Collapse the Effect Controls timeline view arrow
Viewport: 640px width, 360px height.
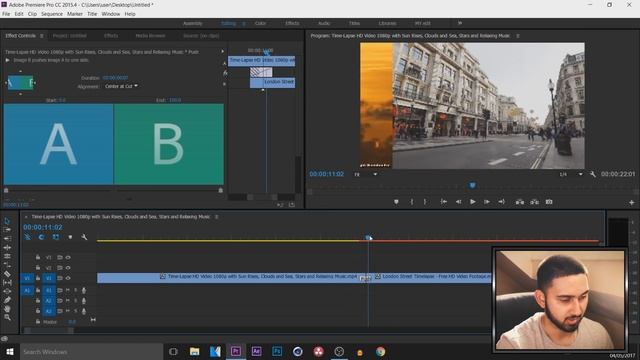click(x=222, y=51)
